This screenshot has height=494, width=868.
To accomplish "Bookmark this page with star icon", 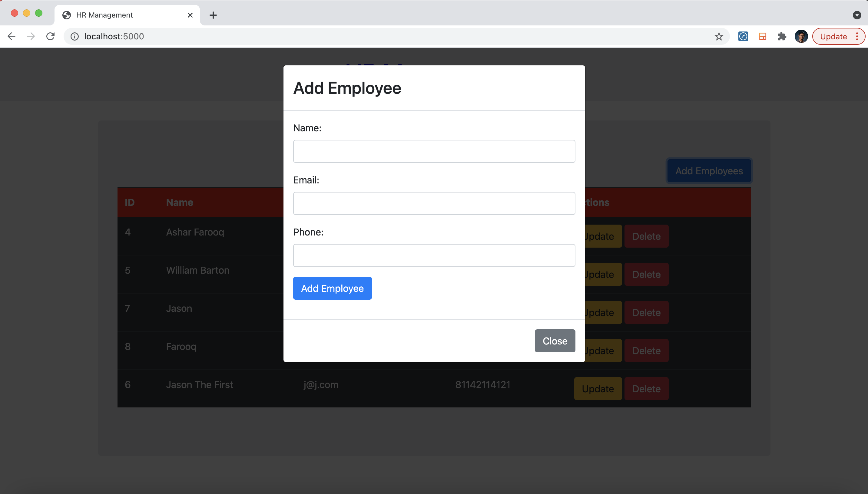I will click(719, 36).
